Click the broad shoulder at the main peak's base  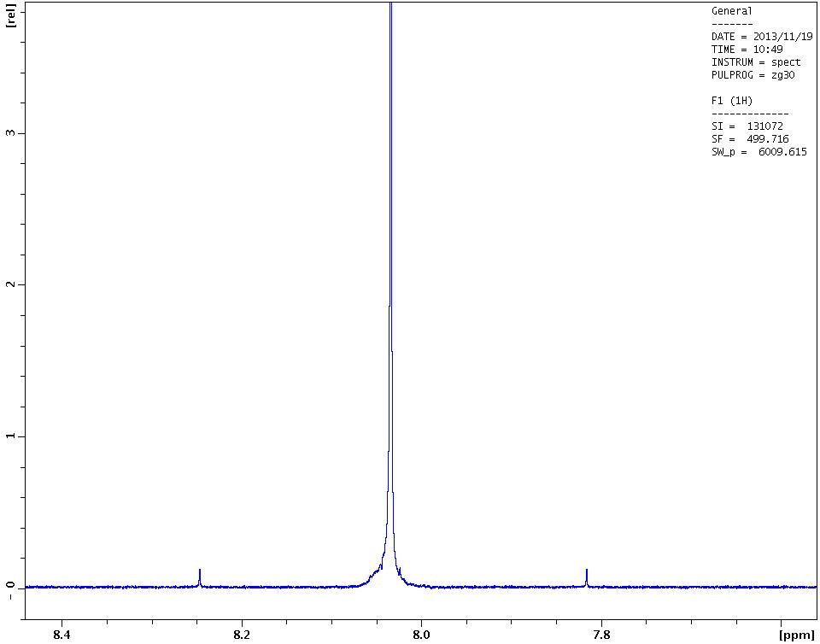[376, 573]
